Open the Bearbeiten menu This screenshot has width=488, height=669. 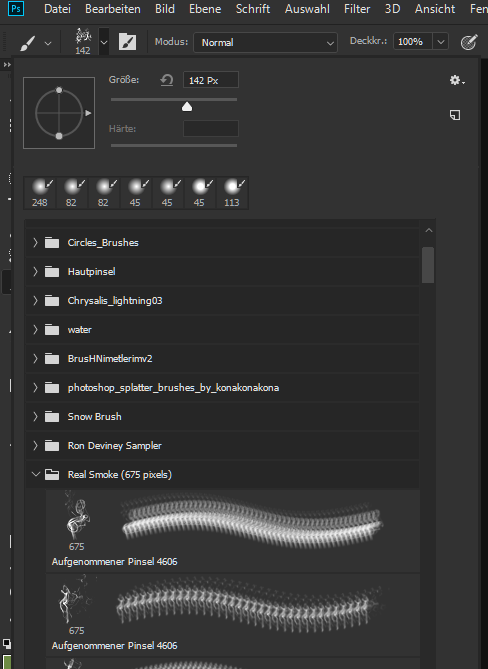point(113,9)
